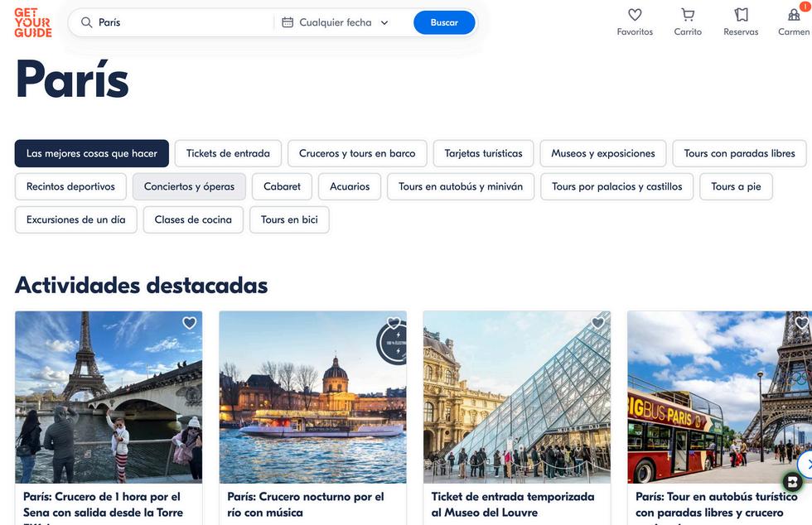
Task: Favorite the Museo del Louvre card
Action: (597, 323)
